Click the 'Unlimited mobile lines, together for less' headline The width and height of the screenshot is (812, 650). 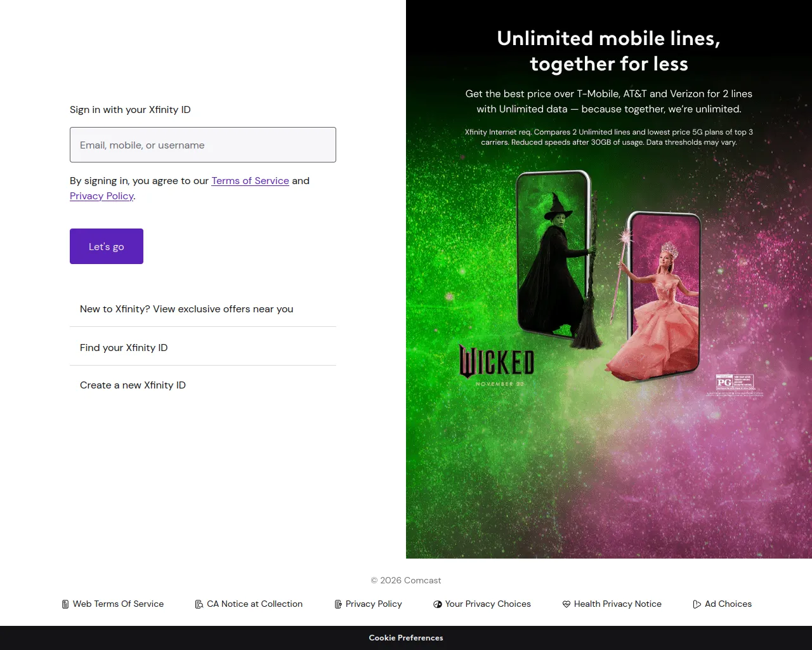pyautogui.click(x=609, y=51)
